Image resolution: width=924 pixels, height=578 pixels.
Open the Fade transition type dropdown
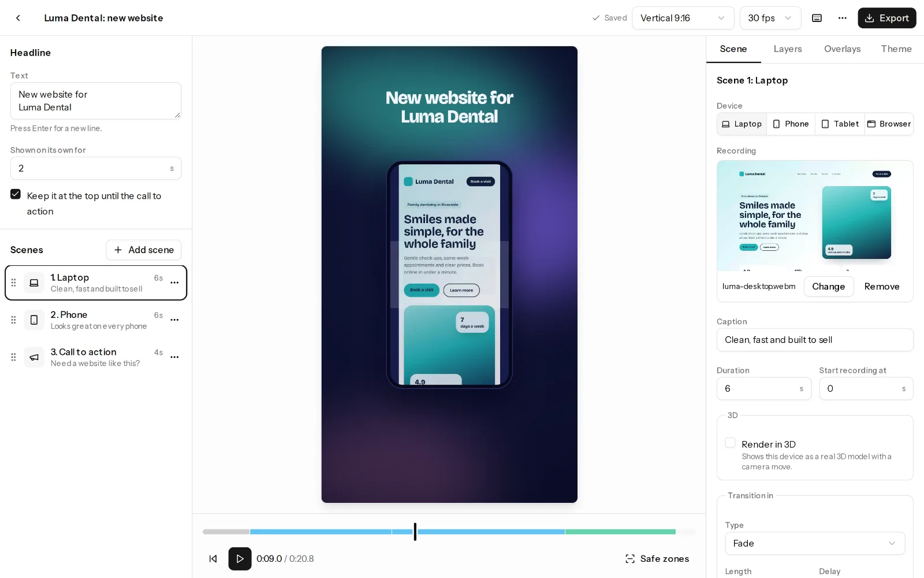tap(815, 543)
